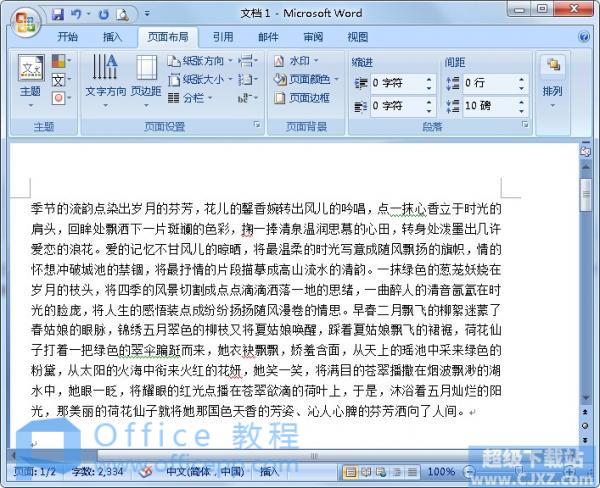Switch to the 审阅 tab

313,37
